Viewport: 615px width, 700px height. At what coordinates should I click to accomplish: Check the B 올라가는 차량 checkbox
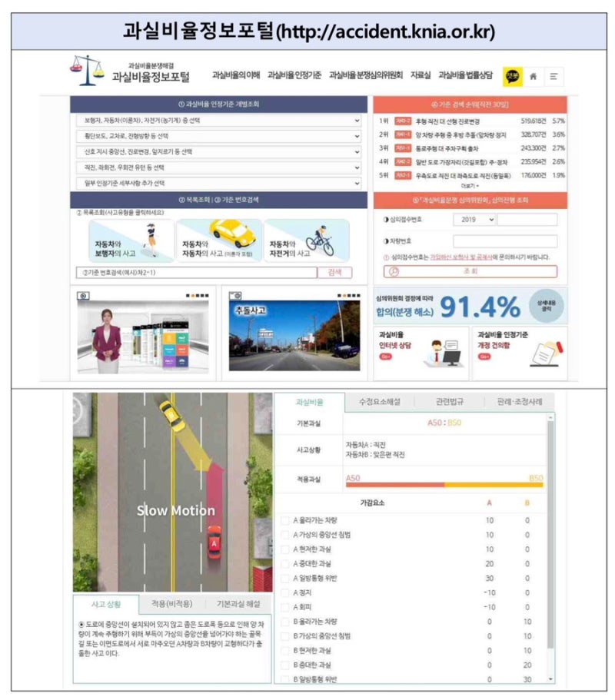point(284,622)
